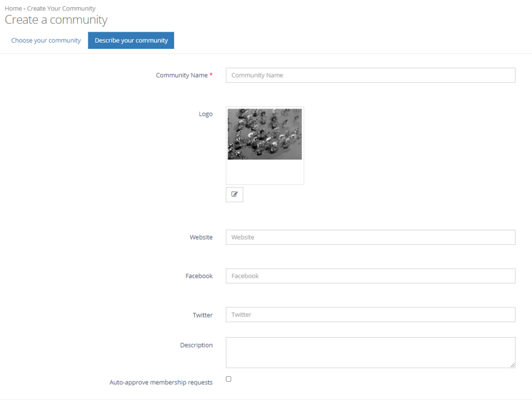Viewport: 532px width, 400px height.
Task: Focus the Community Name input field
Action: (370, 75)
